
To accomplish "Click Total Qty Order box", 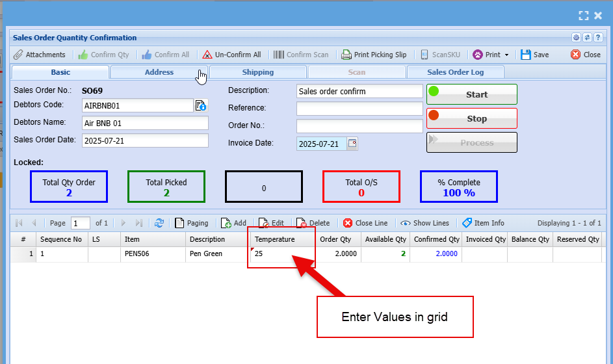I will tap(69, 187).
